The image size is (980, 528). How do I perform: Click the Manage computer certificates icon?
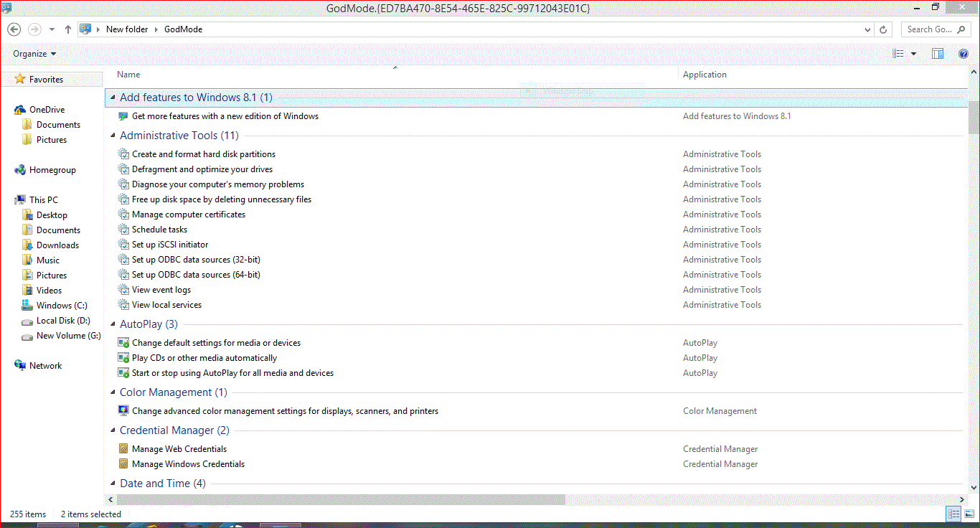pos(123,214)
